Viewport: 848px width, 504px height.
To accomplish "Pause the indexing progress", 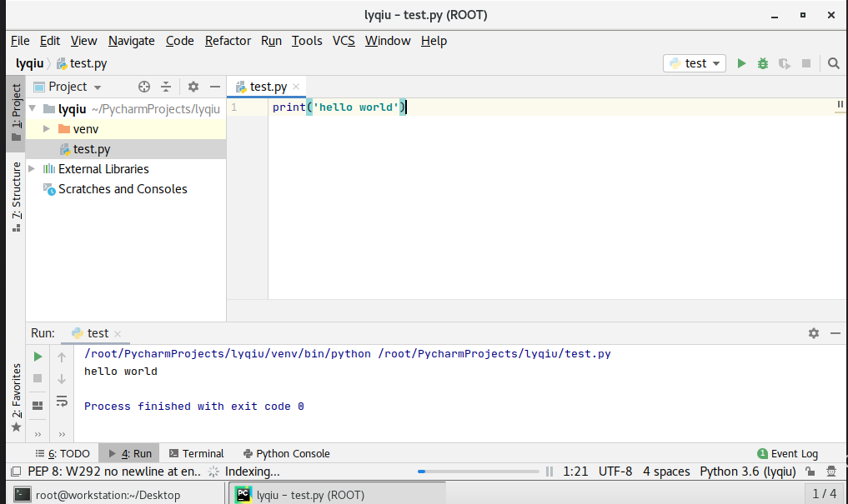I will 549,472.
